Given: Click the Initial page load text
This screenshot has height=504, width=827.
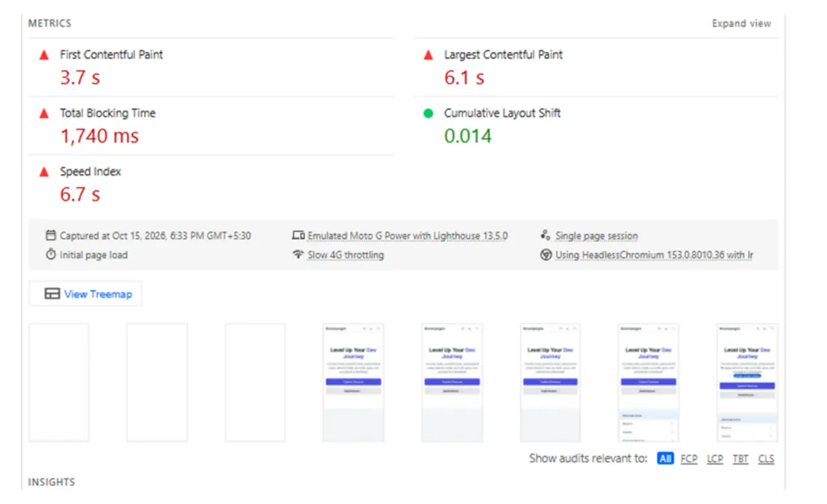Looking at the screenshot, I should [x=94, y=255].
